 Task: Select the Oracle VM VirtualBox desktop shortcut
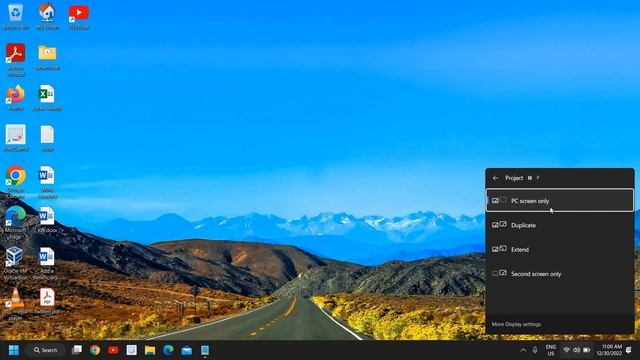point(16,264)
